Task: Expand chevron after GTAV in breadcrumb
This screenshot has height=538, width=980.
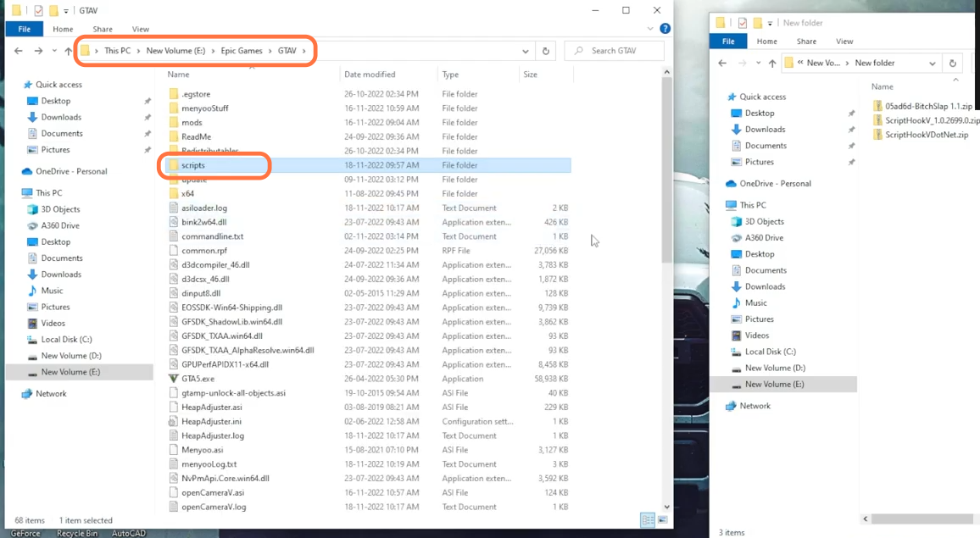Action: click(x=304, y=51)
